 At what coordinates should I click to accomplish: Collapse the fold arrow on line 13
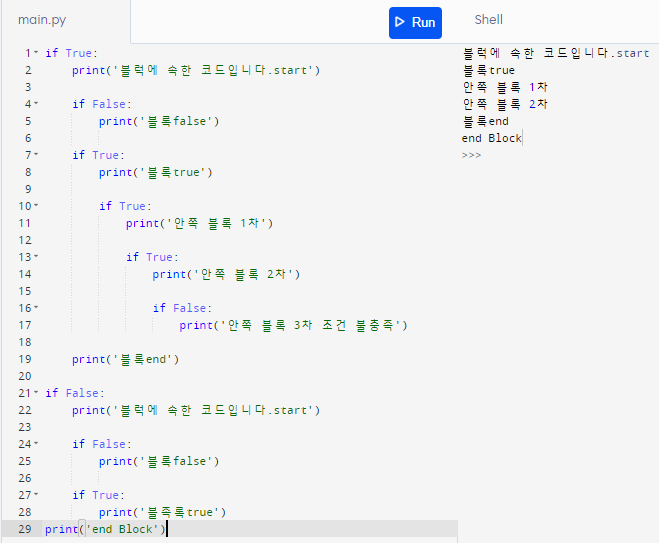tap(36, 256)
